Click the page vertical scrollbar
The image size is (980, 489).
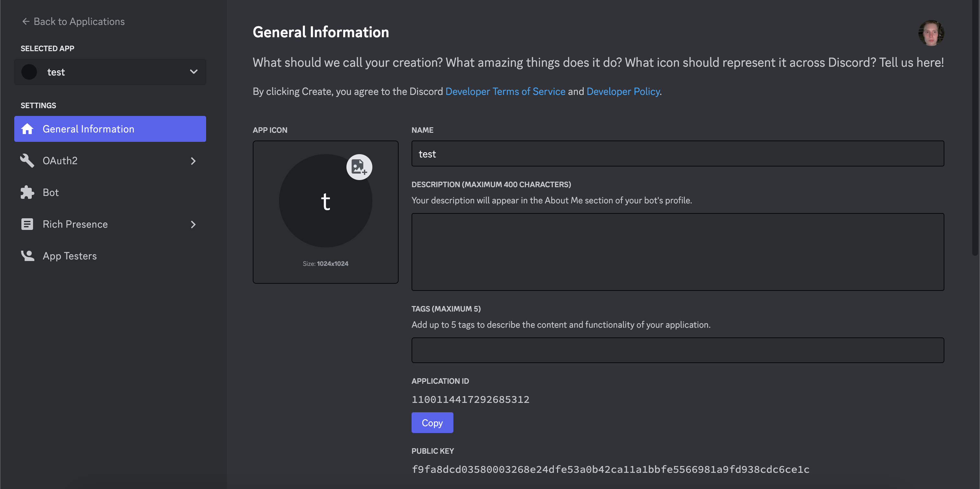coord(975,128)
